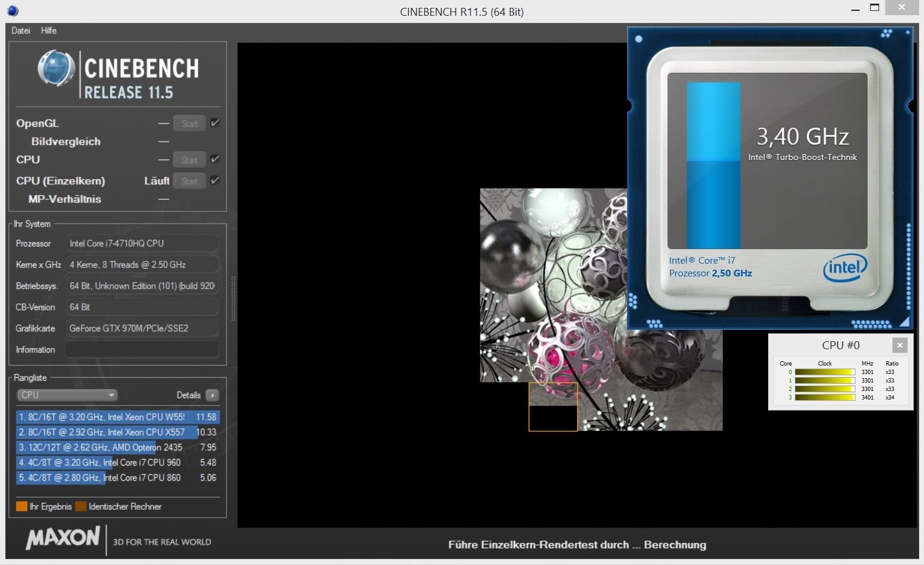Click the Cinebench globe logo in header

56,68
